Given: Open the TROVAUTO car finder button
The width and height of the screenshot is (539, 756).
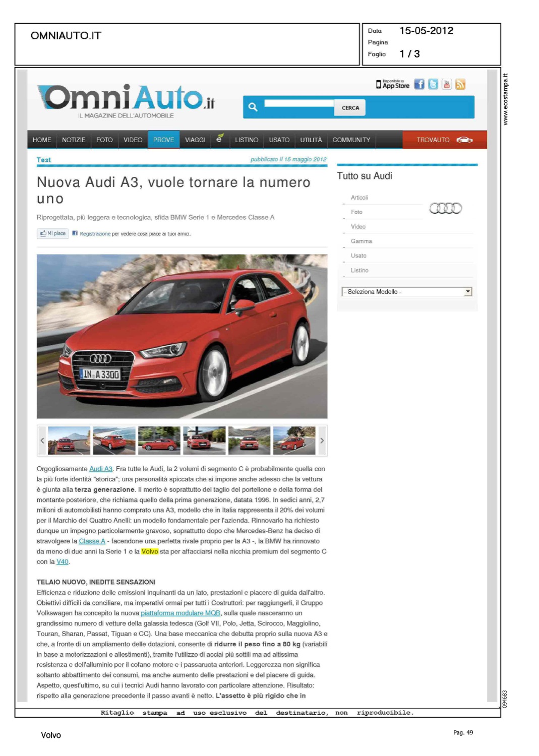Looking at the screenshot, I should click(x=444, y=140).
